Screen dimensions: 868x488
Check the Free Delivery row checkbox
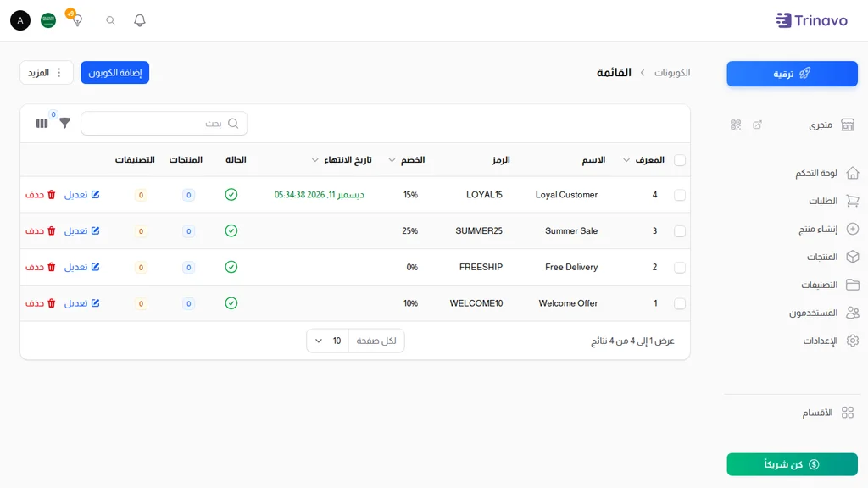click(680, 268)
